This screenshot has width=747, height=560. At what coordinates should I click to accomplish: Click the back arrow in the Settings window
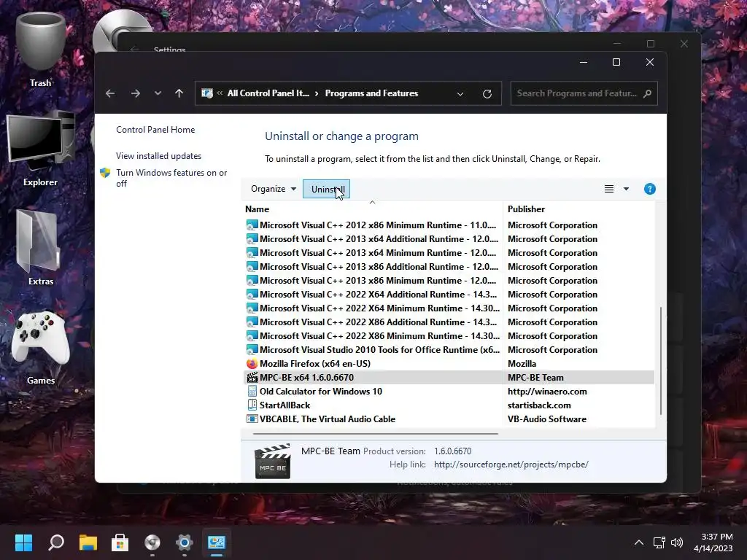click(x=134, y=49)
